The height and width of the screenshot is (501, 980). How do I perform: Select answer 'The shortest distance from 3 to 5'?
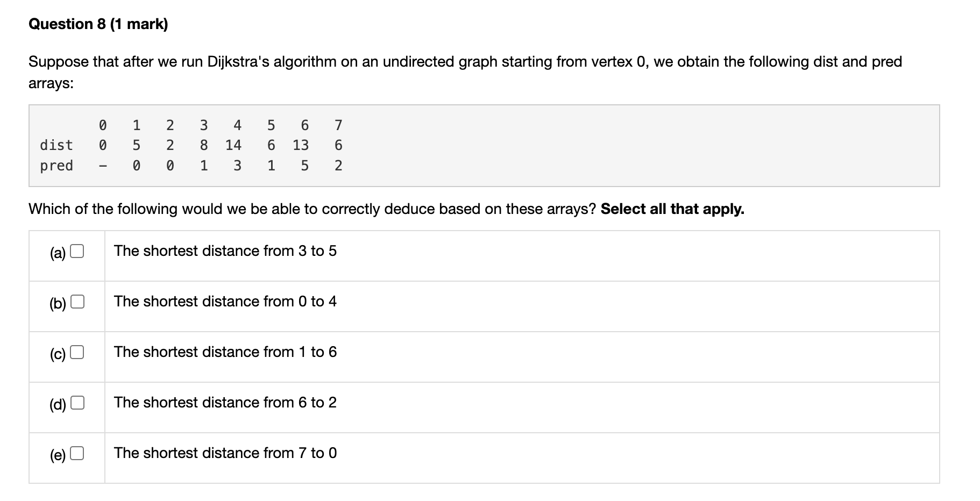tap(225, 251)
